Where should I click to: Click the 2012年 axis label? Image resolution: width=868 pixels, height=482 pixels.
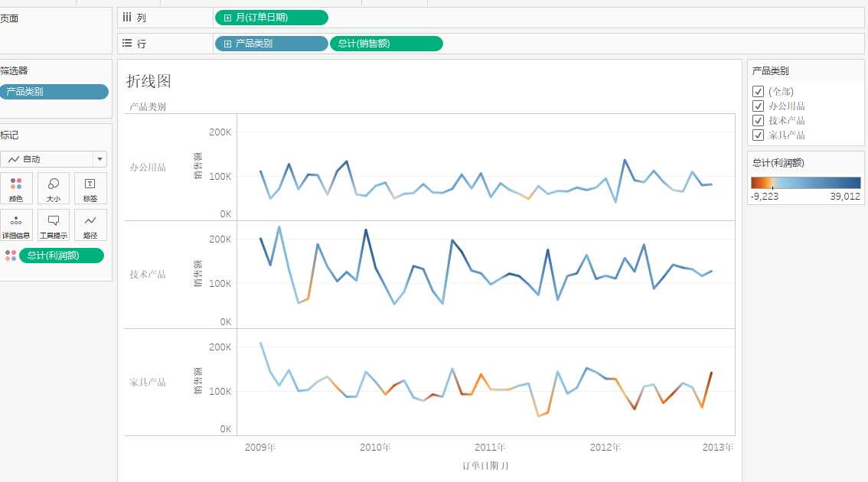[605, 447]
